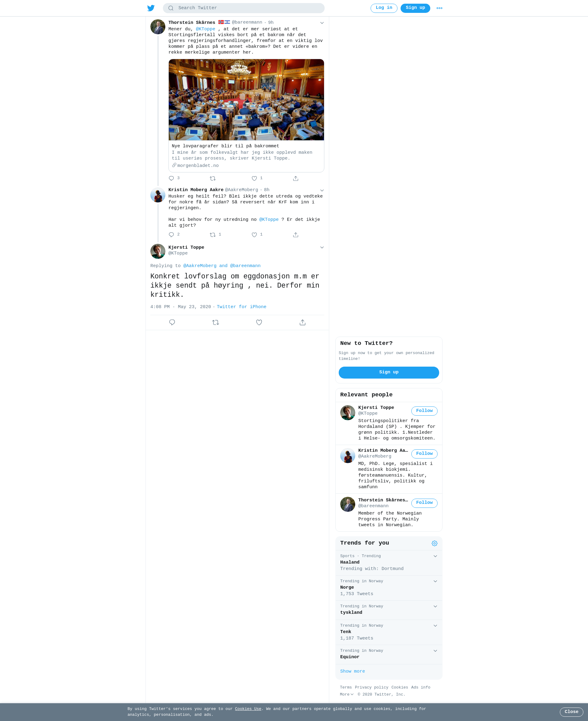
Task: Show more trends
Action: (352, 671)
